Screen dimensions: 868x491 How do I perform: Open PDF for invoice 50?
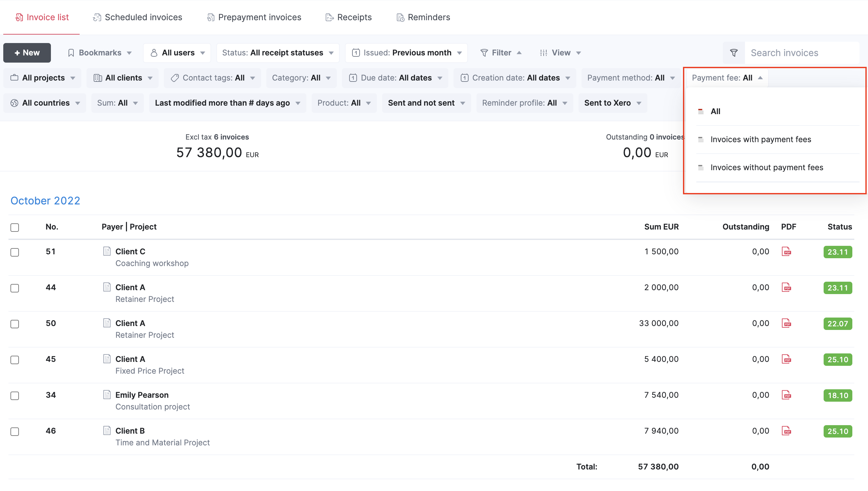(x=786, y=323)
